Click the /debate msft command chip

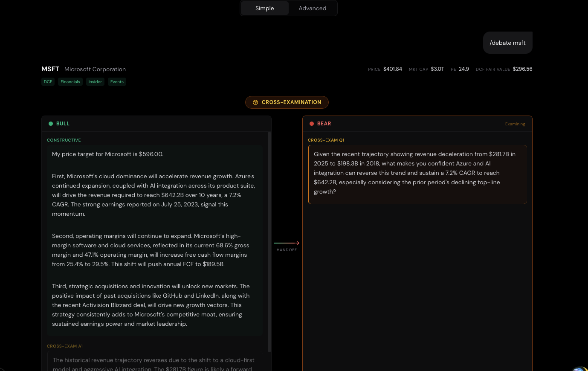[507, 43]
